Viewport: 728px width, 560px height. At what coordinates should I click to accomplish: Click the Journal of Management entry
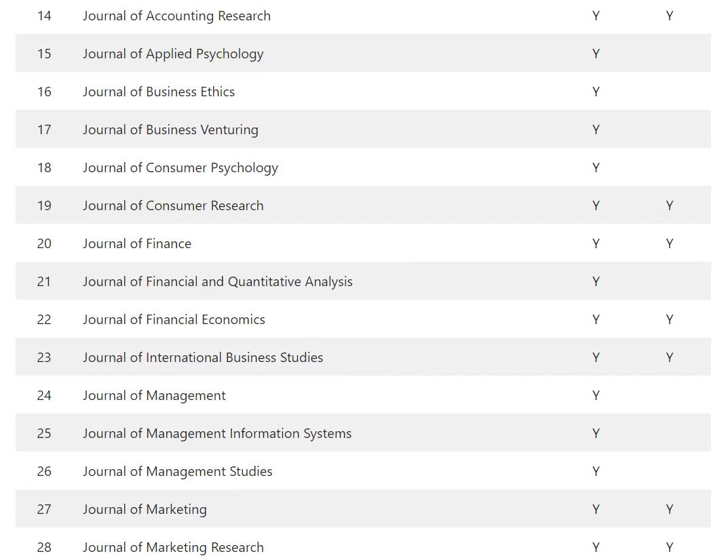[x=154, y=395]
